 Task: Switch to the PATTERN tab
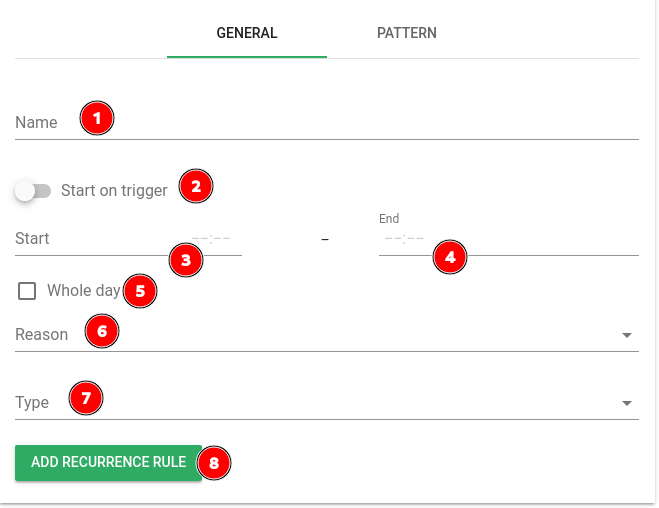407,33
